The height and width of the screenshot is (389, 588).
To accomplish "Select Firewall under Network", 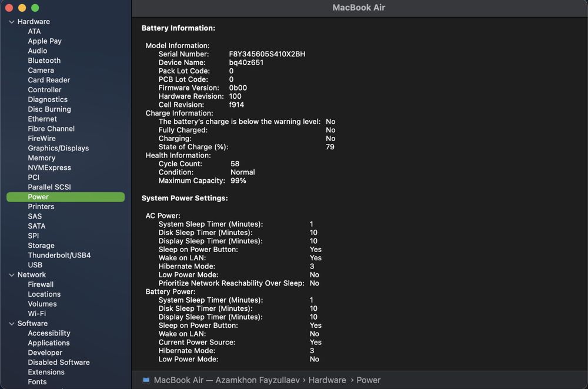I will 41,285.
